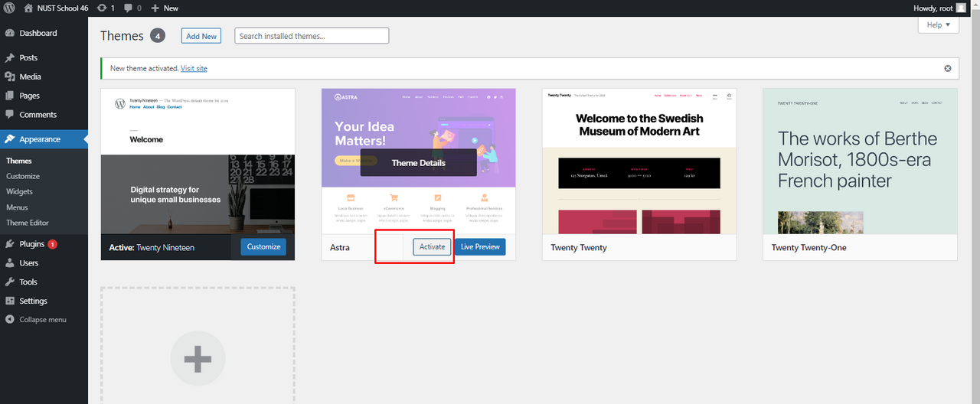
Task: Click the Users icon in sidebar
Action: tap(10, 263)
